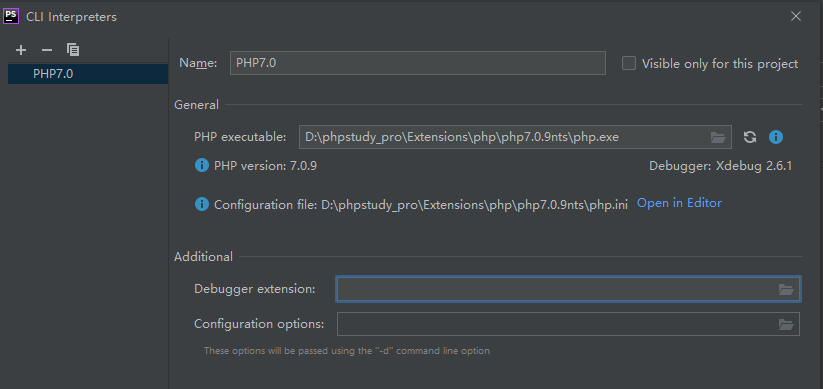This screenshot has width=823, height=389.
Task: Add a new CLI interpreter
Action: click(20, 50)
